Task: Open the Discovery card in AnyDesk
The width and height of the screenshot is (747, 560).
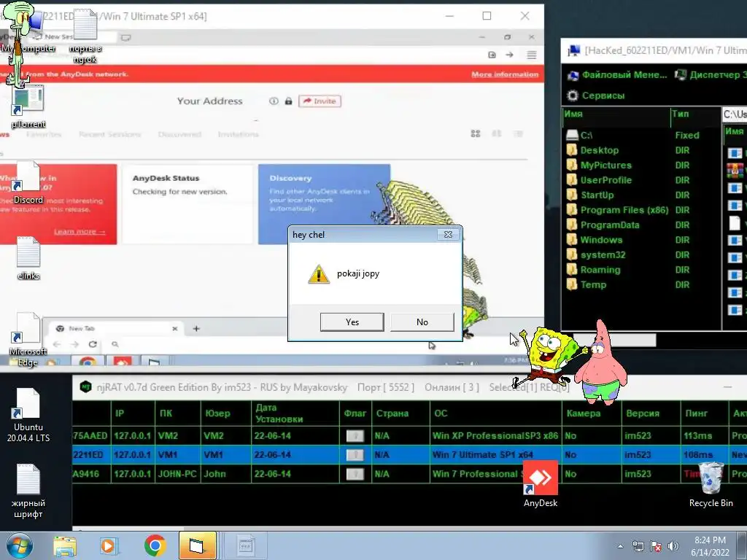Action: click(x=324, y=204)
